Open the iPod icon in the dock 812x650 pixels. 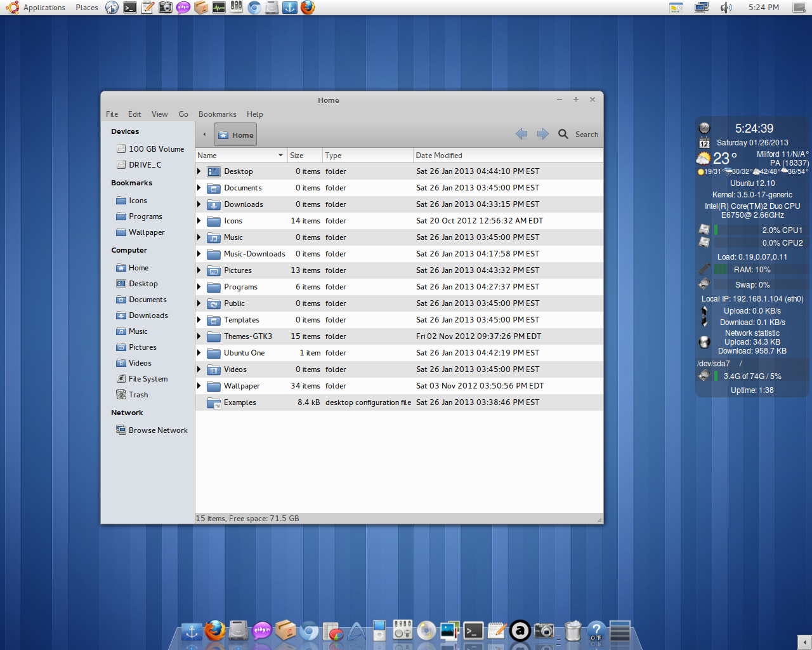point(379,631)
